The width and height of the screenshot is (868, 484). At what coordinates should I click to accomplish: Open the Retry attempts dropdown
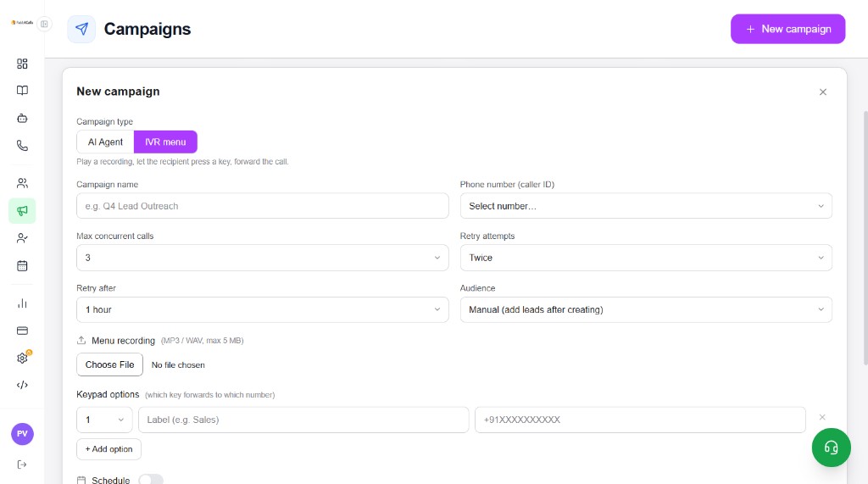[x=645, y=258]
